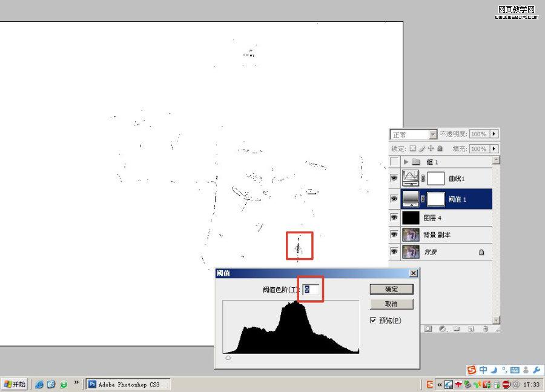Image resolution: width=545 pixels, height=392 pixels.
Task: Click the green refresh quick launch icon
Action: 64,384
